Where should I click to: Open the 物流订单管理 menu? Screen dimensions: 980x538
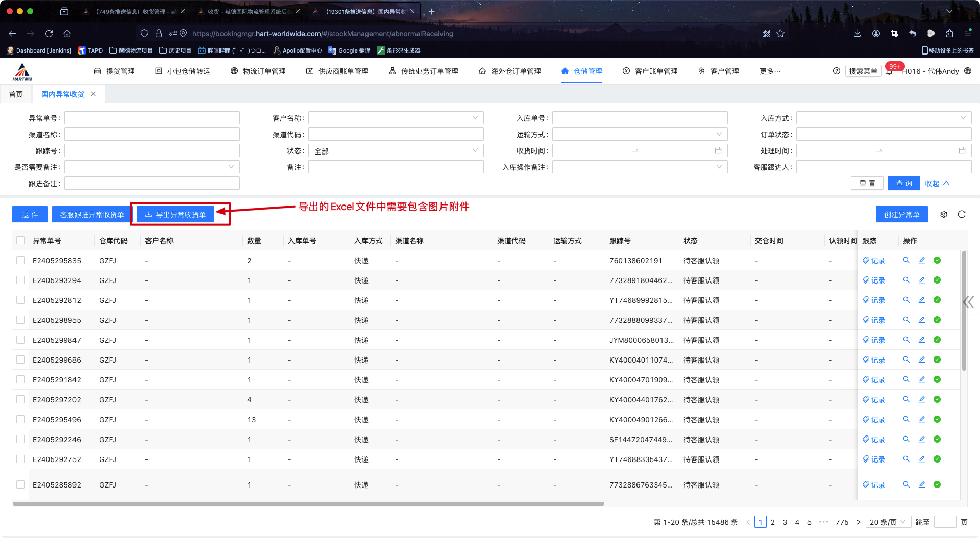(x=258, y=71)
